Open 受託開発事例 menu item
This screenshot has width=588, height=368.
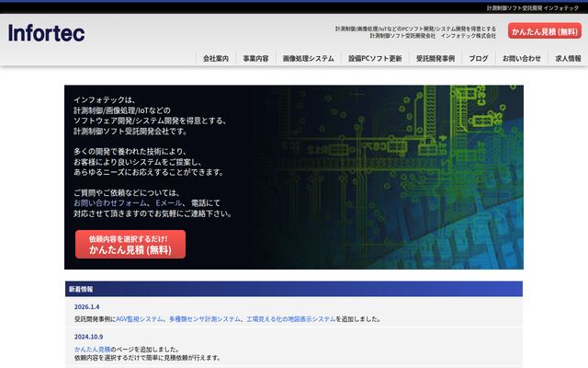pyautogui.click(x=435, y=59)
